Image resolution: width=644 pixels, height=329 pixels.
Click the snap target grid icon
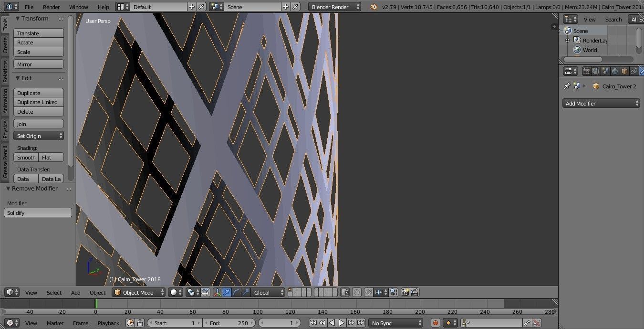tap(394, 292)
